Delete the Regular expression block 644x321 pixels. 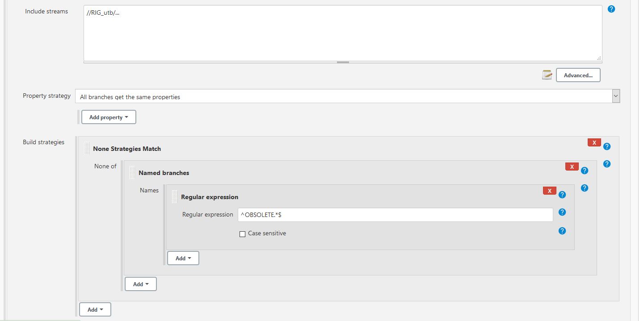550,191
